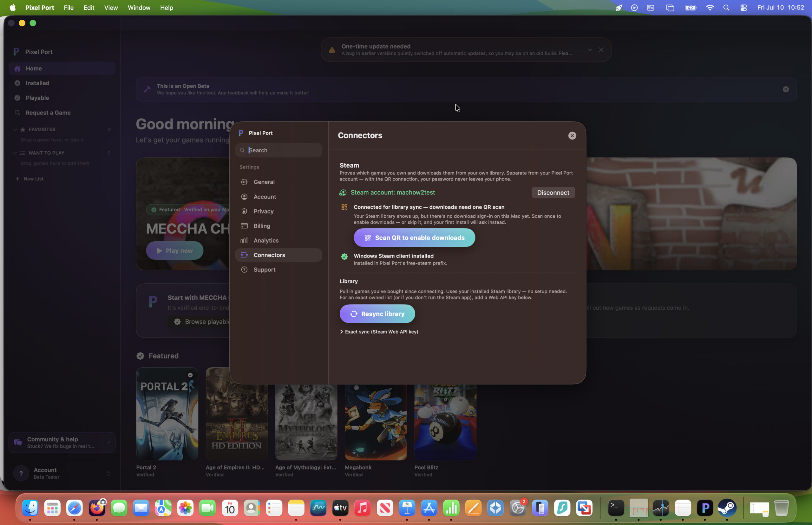Open the Apple menu
This screenshot has height=525, width=812.
click(x=13, y=8)
